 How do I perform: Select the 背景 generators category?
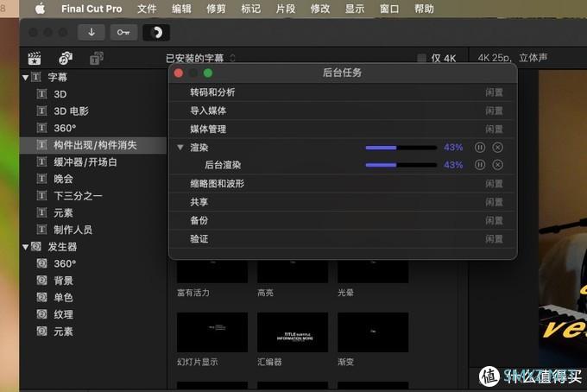tap(93, 281)
